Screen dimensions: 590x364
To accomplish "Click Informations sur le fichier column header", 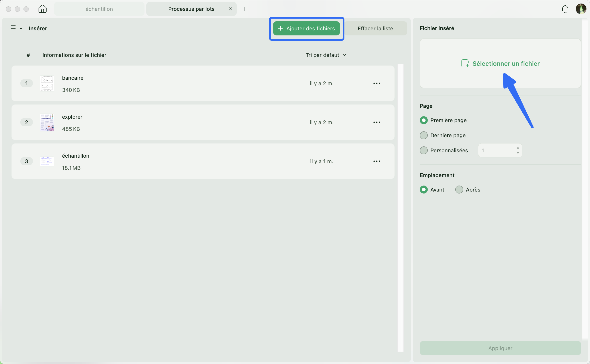I will (74, 55).
